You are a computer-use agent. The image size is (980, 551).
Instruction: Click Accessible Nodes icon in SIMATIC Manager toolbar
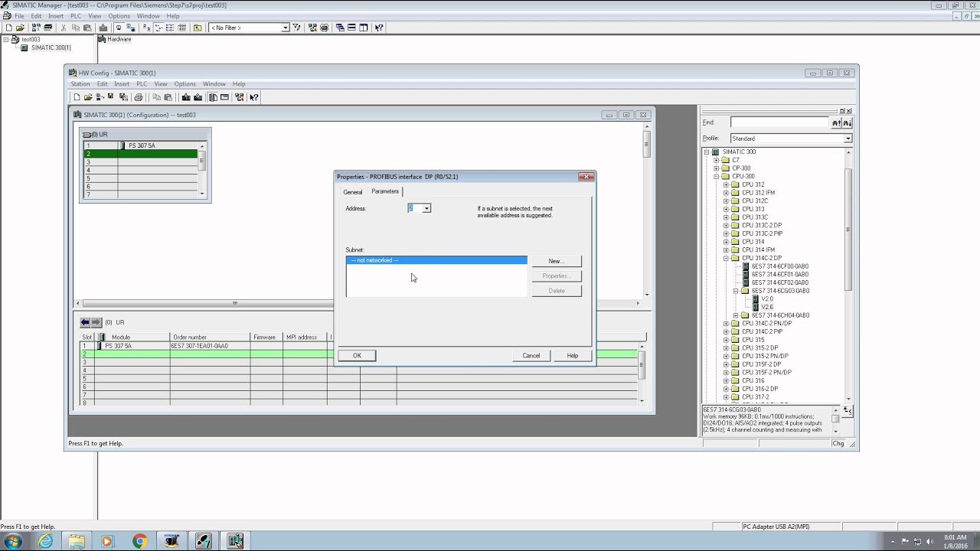pos(36,28)
